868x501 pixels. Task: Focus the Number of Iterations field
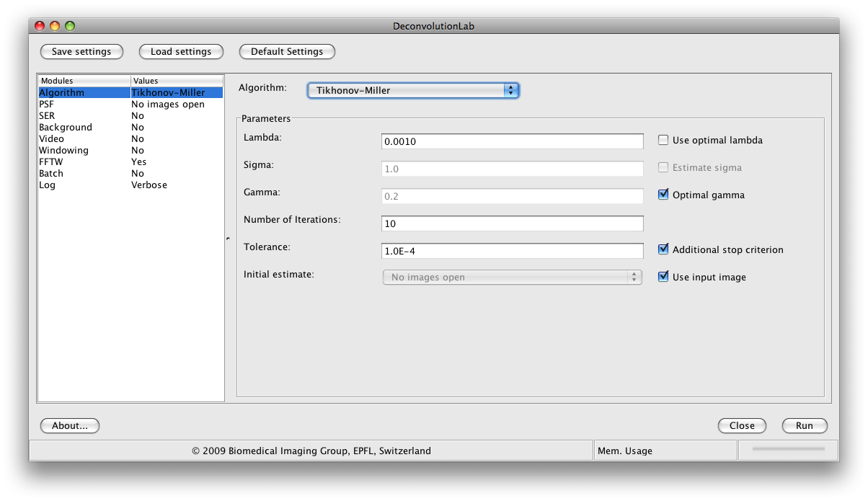click(512, 223)
